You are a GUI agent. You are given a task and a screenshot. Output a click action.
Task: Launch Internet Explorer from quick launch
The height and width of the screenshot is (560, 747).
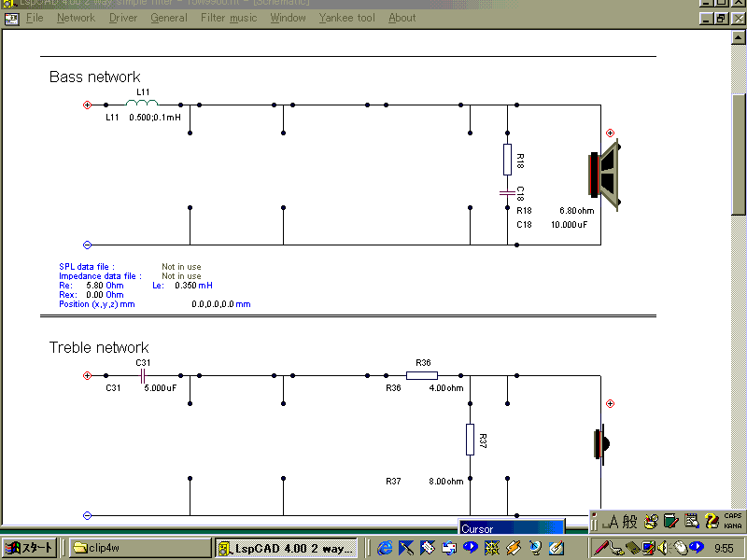(x=385, y=548)
